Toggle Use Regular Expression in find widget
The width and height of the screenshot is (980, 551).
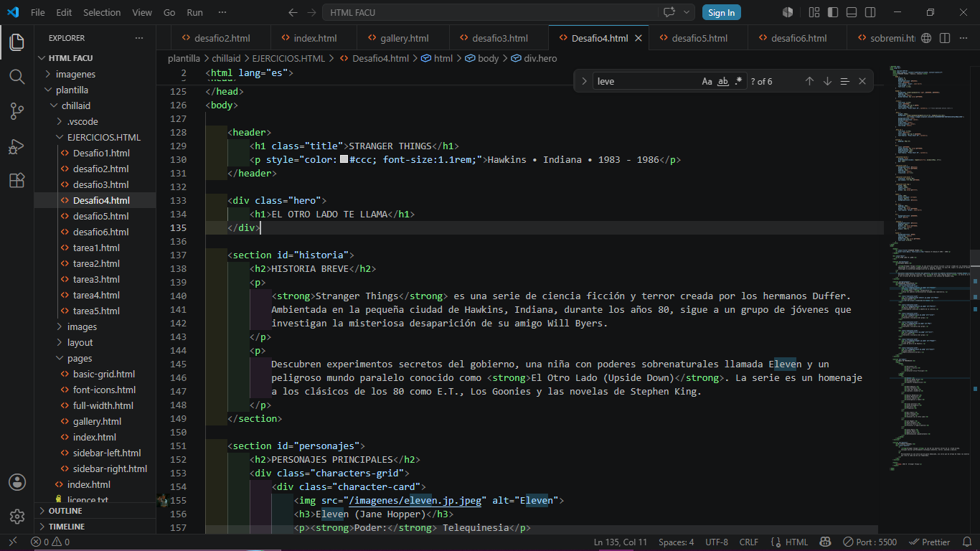[739, 81]
